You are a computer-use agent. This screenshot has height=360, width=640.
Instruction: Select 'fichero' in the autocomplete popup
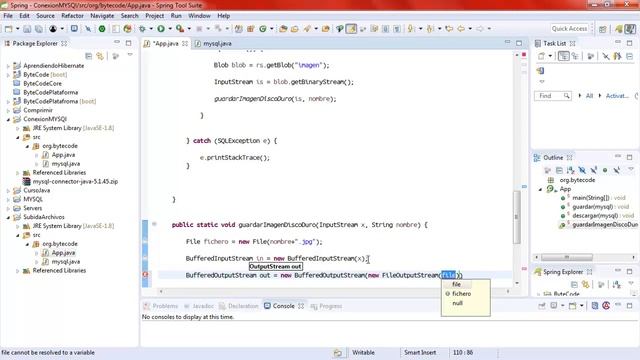(462, 294)
